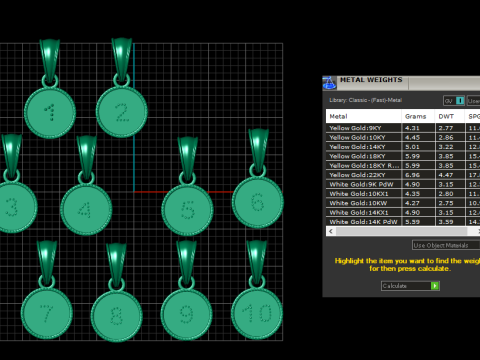The width and height of the screenshot is (480, 360).
Task: Click the scroll-left arrow of the table
Action: point(331,231)
